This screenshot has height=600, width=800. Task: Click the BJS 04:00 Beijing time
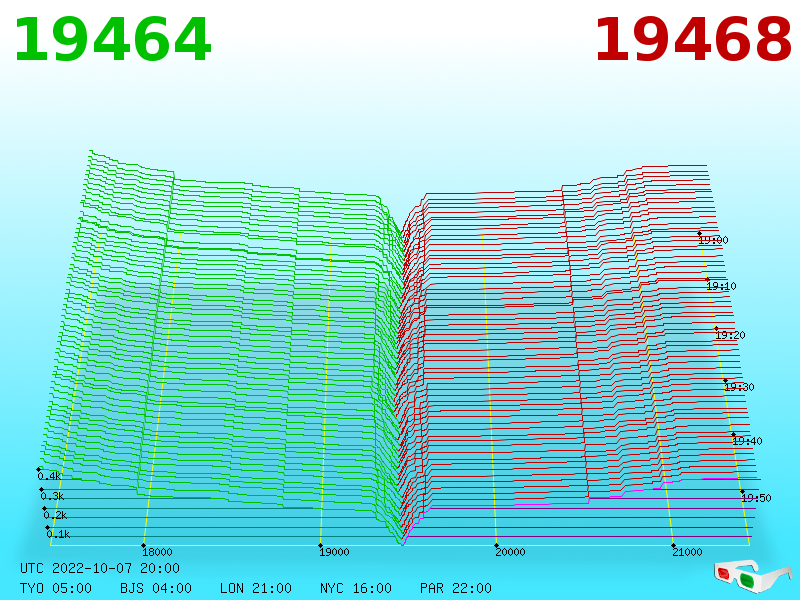pyautogui.click(x=156, y=588)
